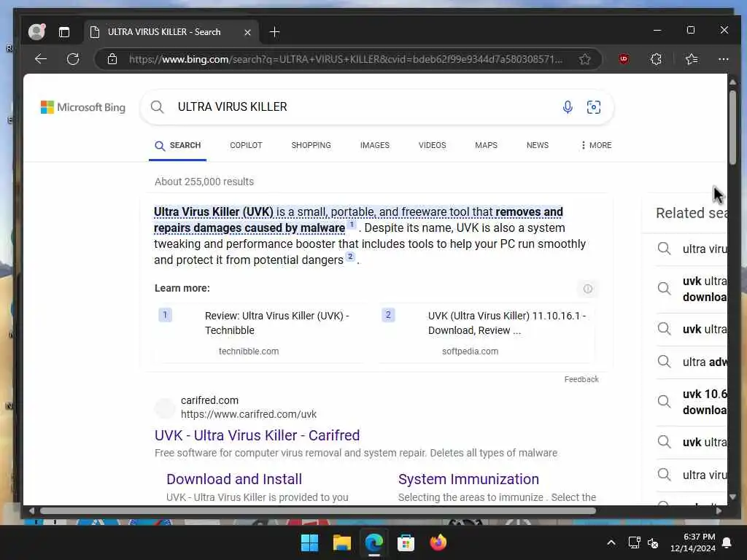The height and width of the screenshot is (560, 747).
Task: Open the network status tray icon
Action: coord(634,542)
